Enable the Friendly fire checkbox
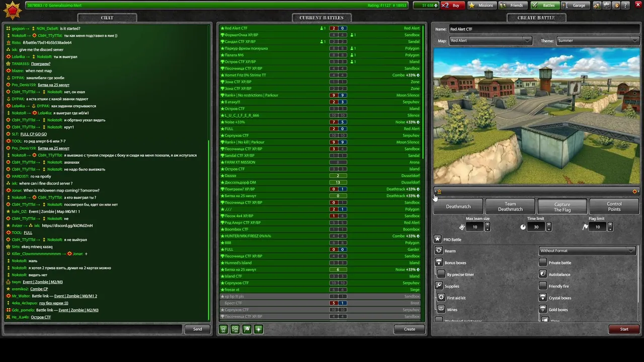 (542, 286)
